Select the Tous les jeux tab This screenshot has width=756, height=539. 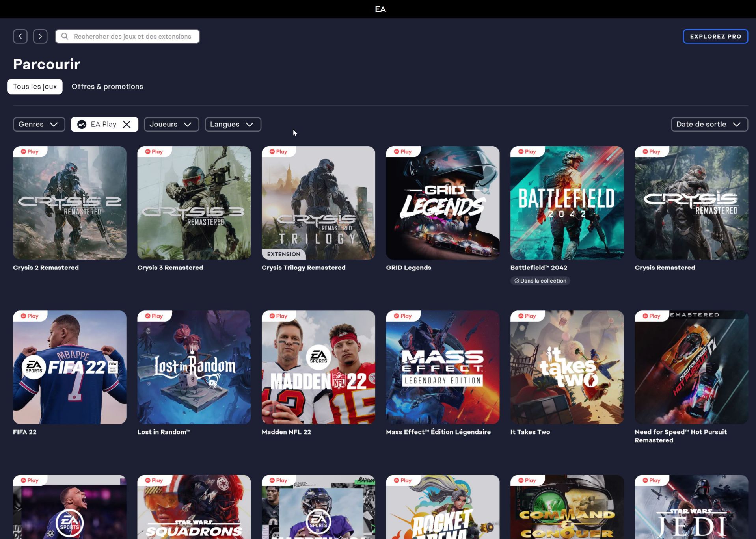point(35,87)
